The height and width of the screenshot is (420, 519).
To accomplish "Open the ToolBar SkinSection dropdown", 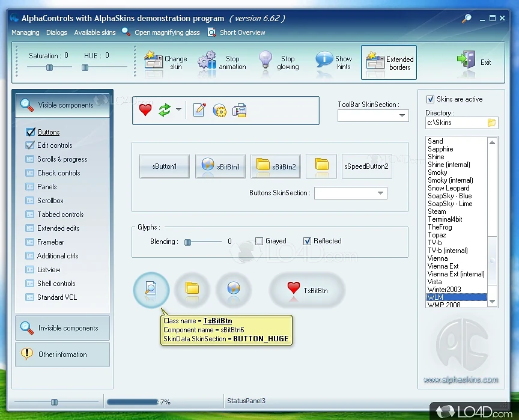I will click(402, 116).
